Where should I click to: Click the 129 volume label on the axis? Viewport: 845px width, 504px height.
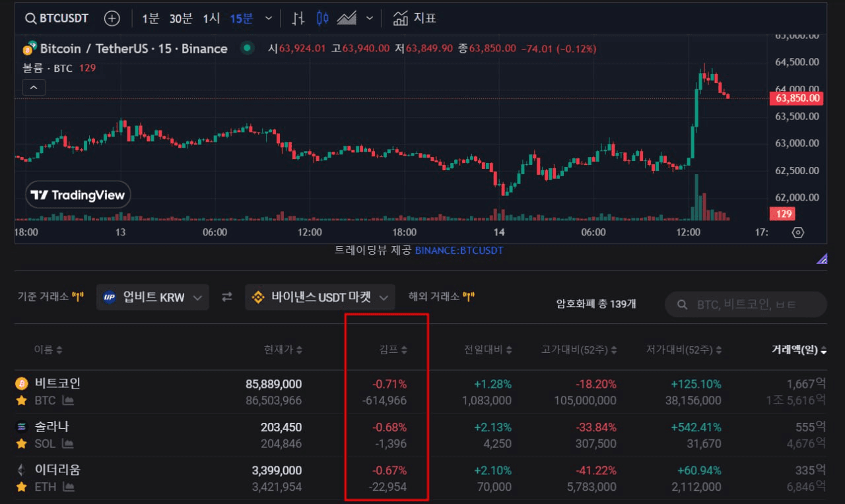click(782, 214)
